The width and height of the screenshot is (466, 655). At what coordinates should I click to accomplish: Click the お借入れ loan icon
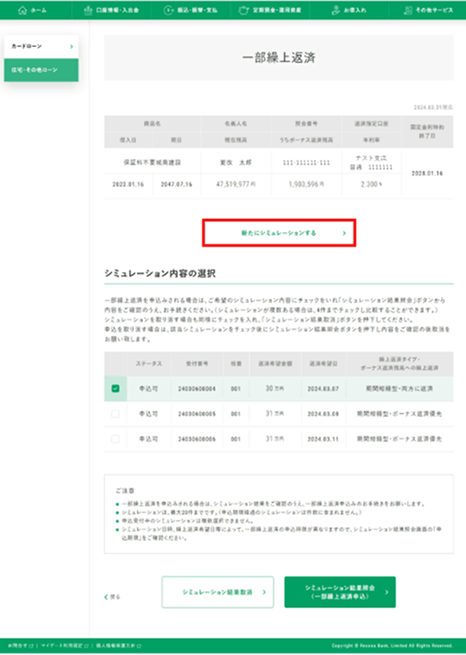pos(336,10)
